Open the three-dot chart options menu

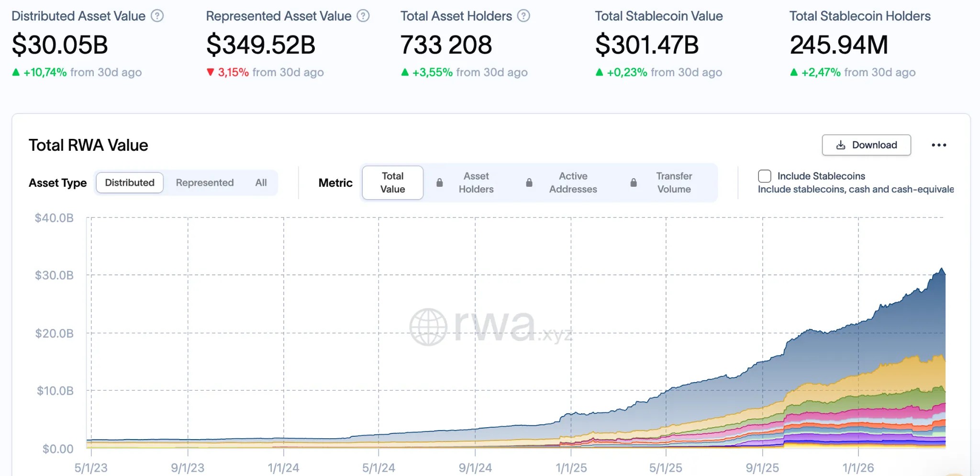click(x=938, y=145)
